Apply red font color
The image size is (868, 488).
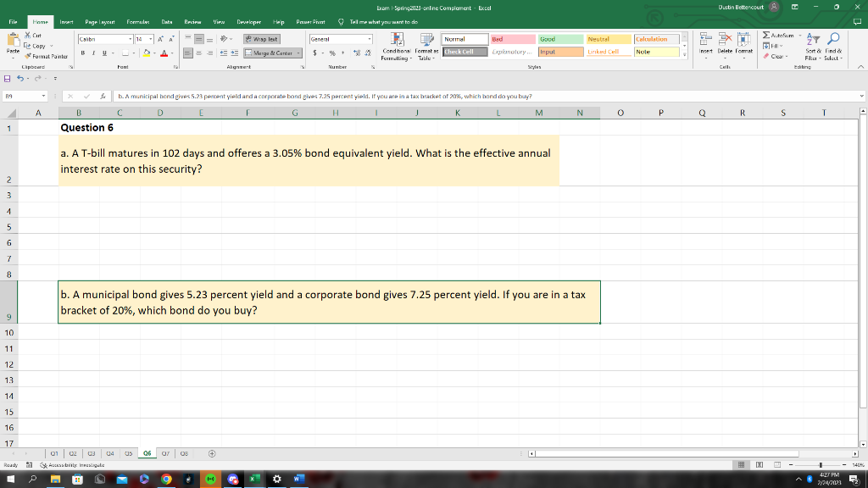point(164,53)
